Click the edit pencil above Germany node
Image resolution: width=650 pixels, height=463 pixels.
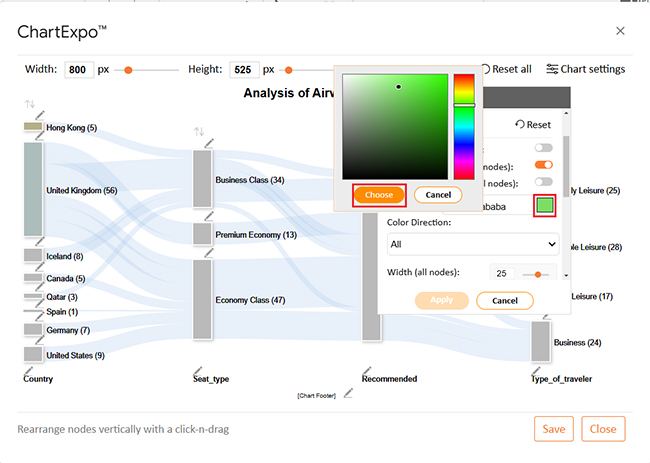click(x=39, y=316)
